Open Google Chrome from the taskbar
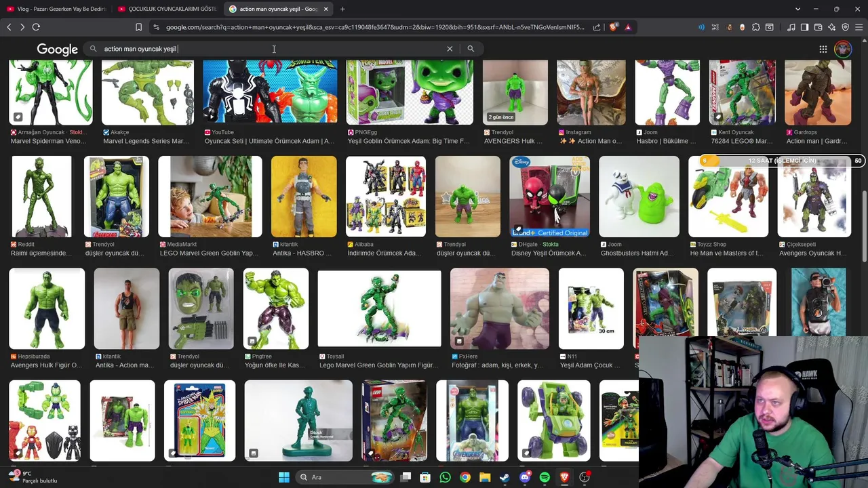 (465, 477)
